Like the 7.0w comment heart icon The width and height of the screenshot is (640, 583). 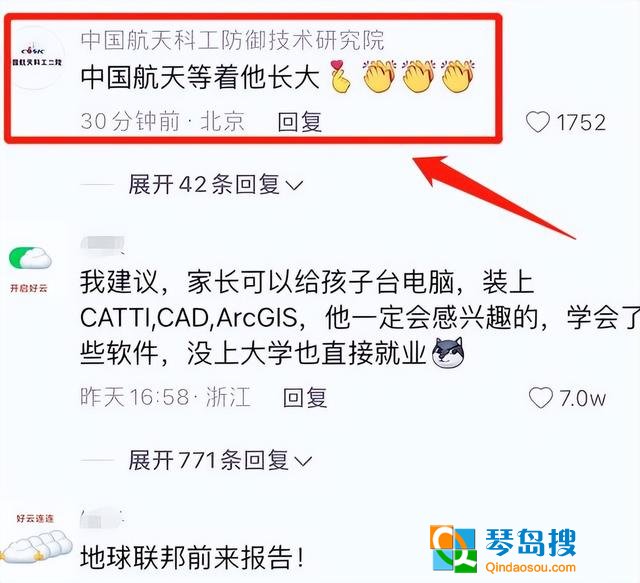point(541,398)
